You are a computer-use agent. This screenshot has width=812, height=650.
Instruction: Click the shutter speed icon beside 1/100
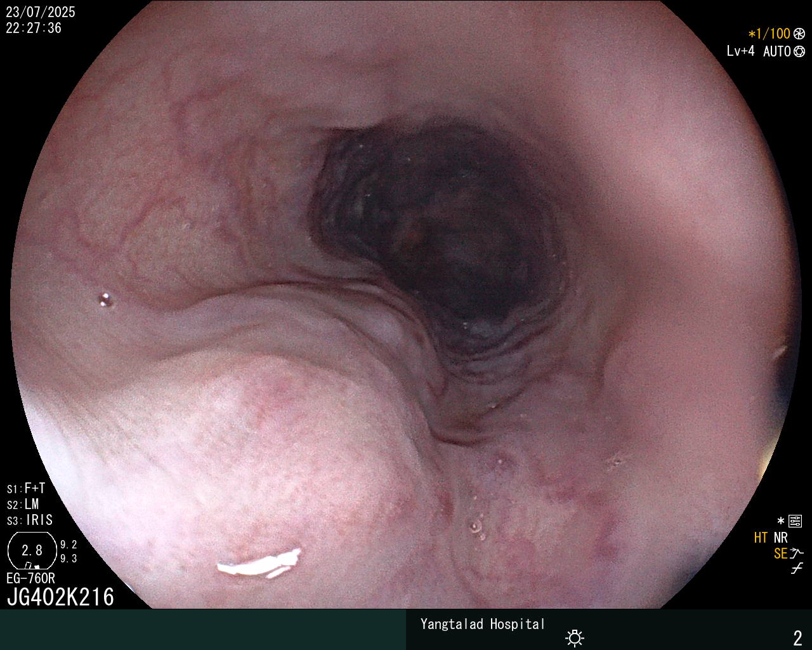[x=799, y=34]
